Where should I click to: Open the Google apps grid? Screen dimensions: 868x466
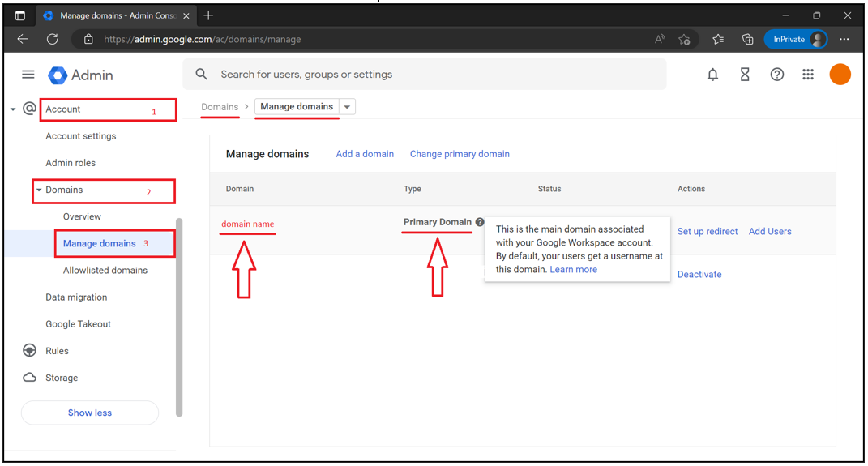click(x=808, y=75)
